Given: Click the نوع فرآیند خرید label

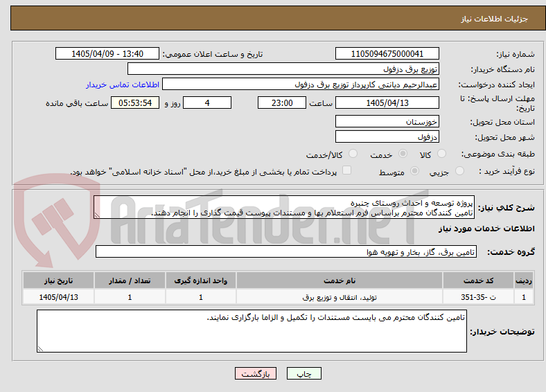Looking at the screenshot, I should (x=507, y=171).
